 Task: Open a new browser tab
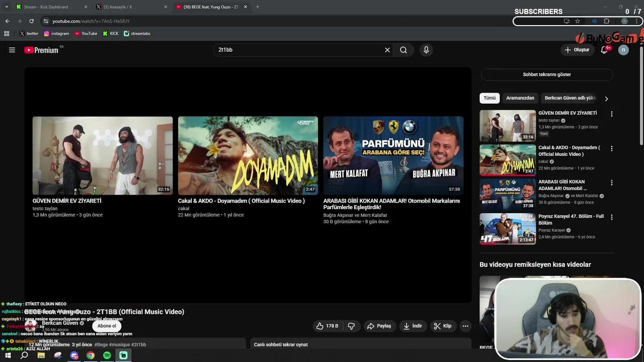coord(258,7)
